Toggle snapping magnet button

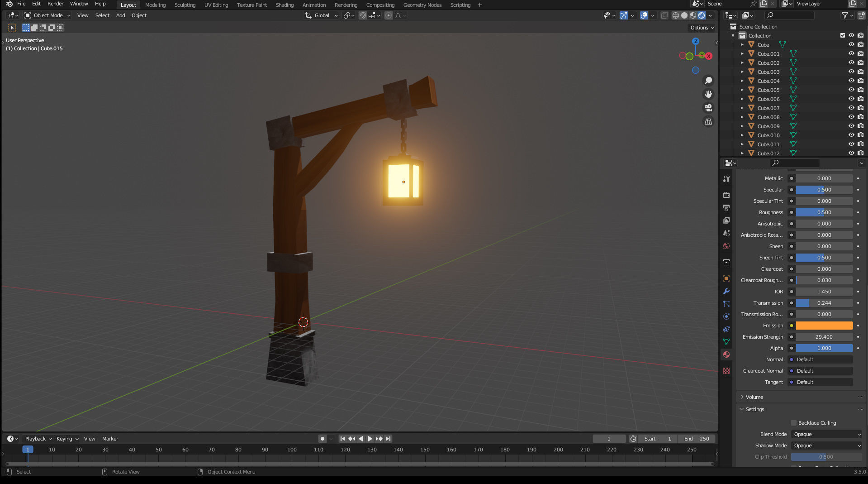(363, 15)
